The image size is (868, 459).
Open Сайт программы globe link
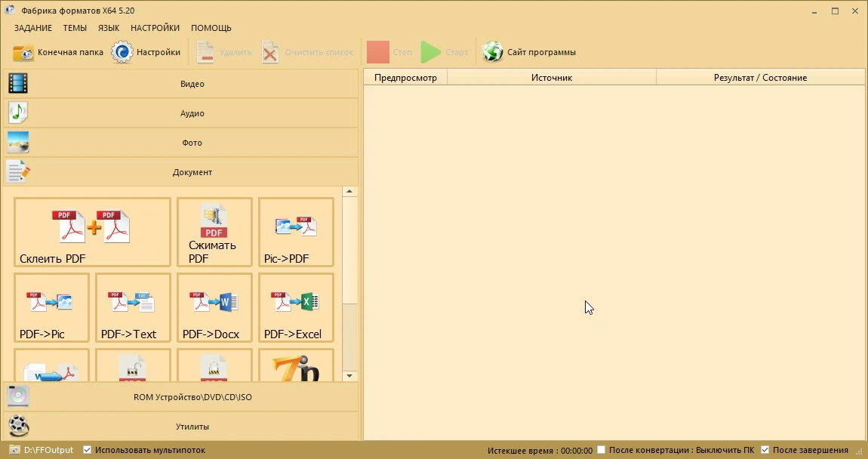pos(528,52)
